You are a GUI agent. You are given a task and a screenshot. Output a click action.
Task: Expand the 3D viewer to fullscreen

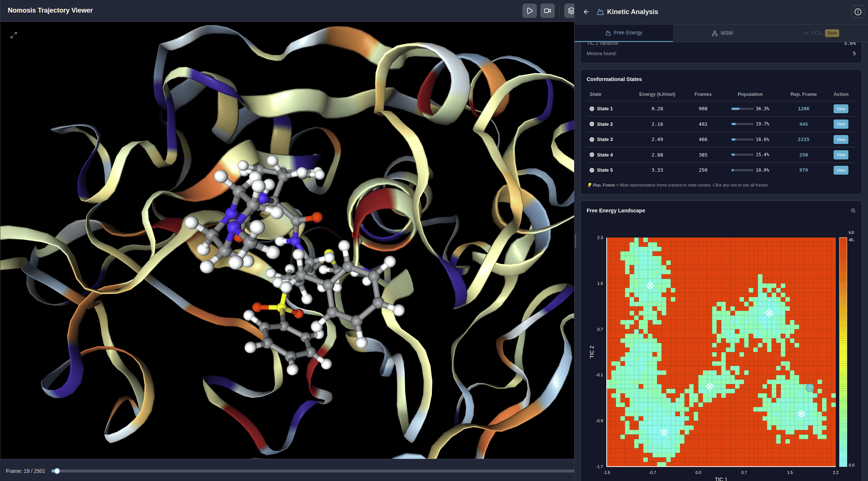click(14, 35)
